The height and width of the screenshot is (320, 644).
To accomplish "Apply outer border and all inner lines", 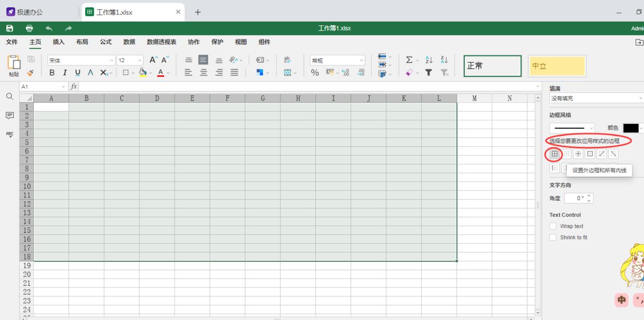I will (555, 154).
